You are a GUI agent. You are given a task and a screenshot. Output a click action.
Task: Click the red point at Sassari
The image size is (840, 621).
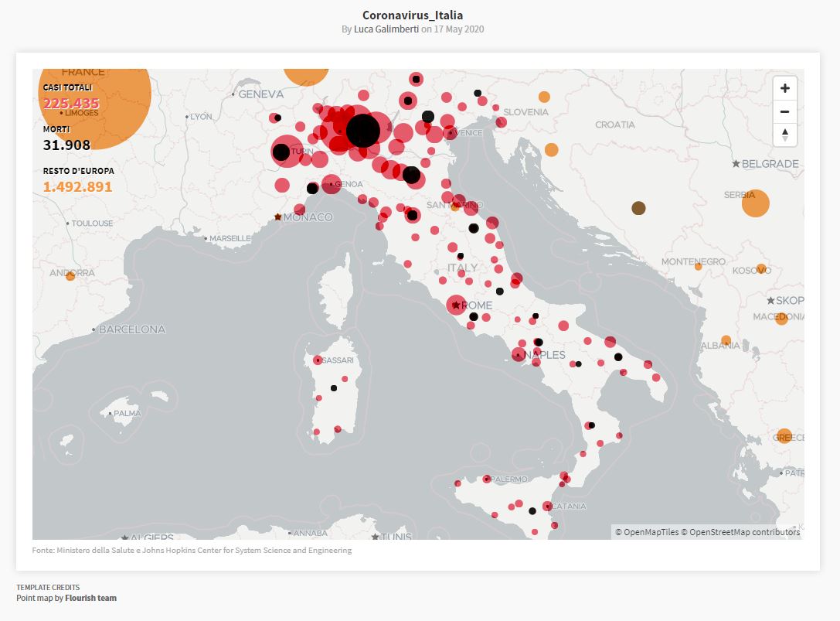(318, 360)
